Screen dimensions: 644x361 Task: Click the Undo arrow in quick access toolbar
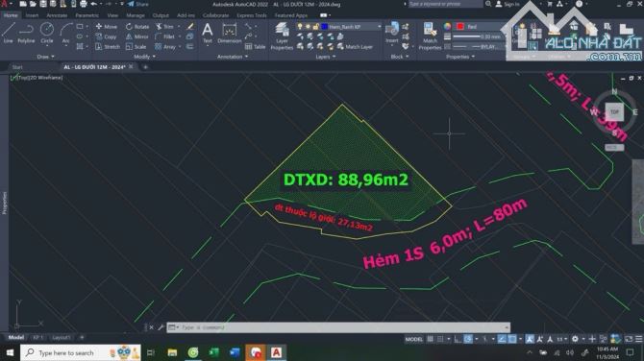point(93,4)
